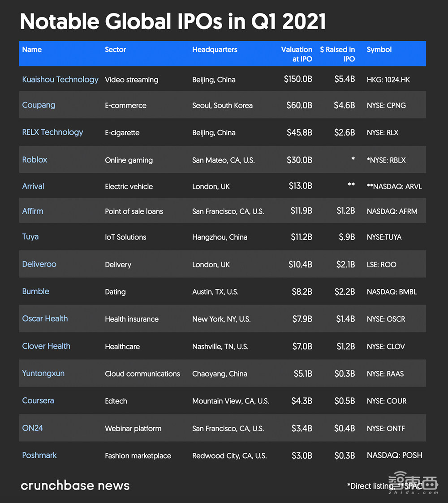Open the Bumble company link

pos(35,292)
